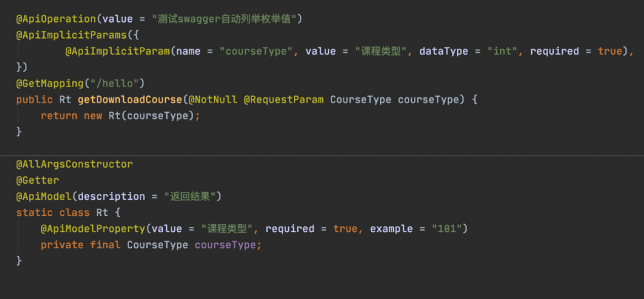This screenshot has width=644, height=299.
Task: Click the getDownloadCourse method name
Action: [x=129, y=100]
